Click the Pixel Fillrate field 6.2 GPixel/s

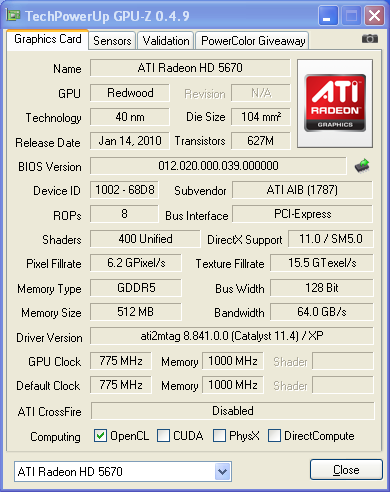136,263
